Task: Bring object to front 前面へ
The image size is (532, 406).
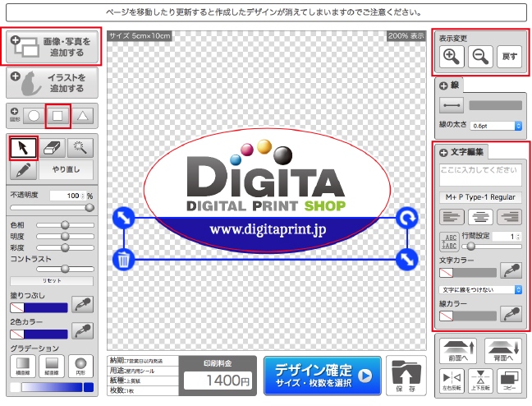Action: 458,351
